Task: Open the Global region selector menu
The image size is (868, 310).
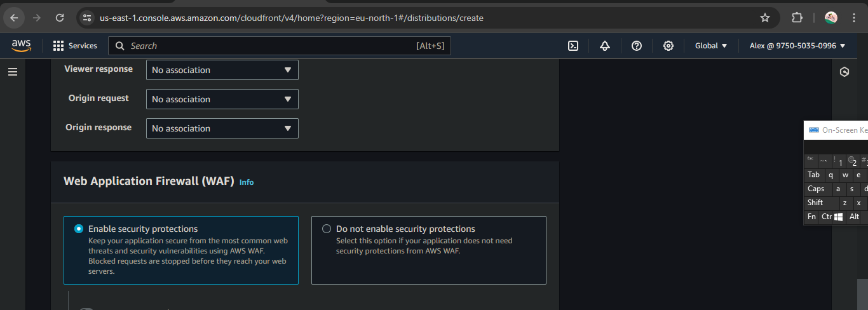Action: (x=710, y=46)
